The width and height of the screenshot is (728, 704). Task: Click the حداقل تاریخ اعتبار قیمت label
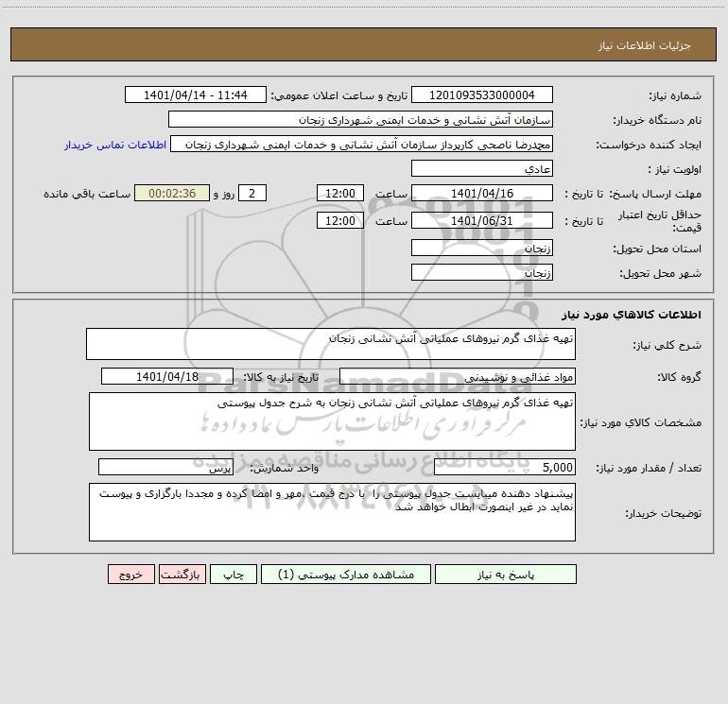660,221
